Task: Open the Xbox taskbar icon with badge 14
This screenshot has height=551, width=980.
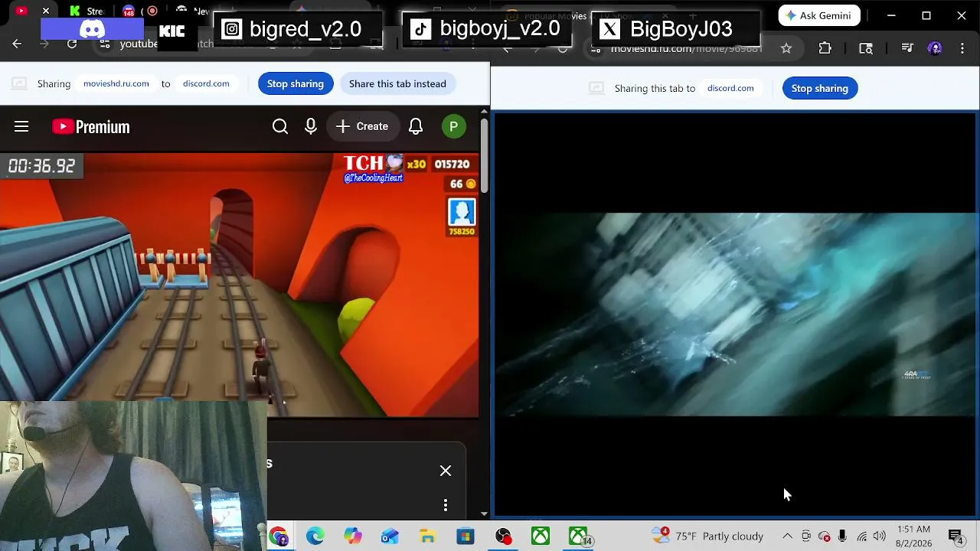Action: click(579, 536)
